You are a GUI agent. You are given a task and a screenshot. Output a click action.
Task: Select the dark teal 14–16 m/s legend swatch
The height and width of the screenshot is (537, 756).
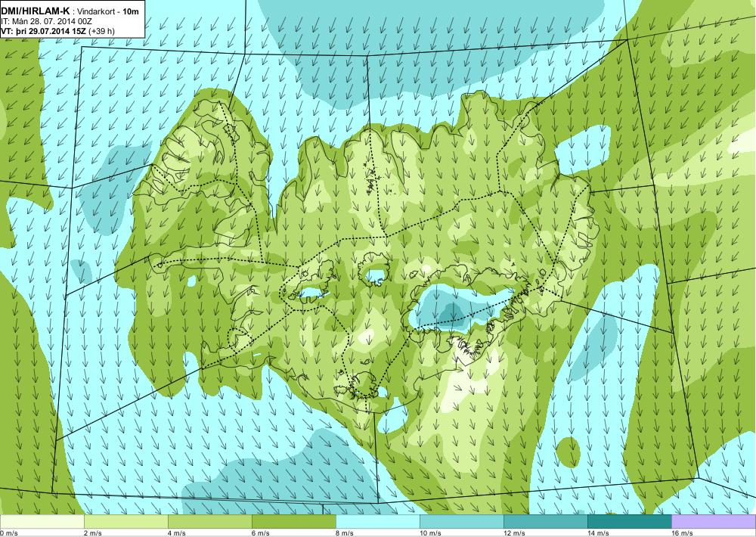click(630, 522)
